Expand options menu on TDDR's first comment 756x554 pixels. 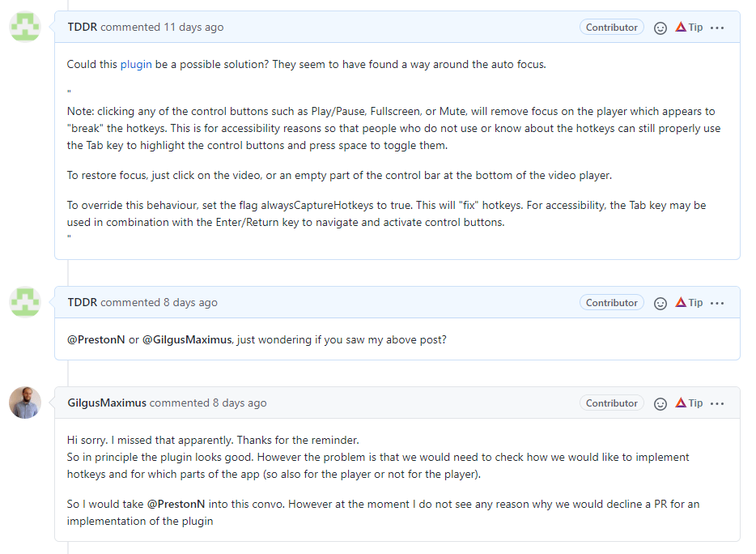(717, 28)
